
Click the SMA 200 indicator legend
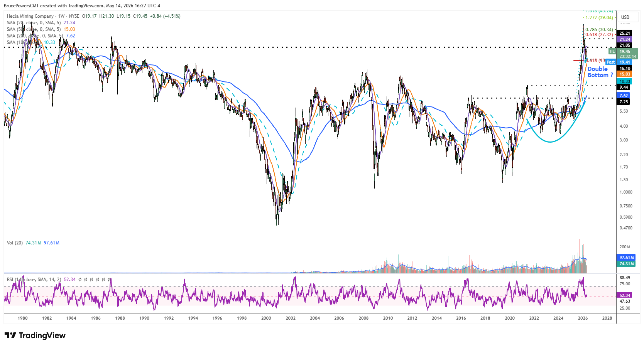coord(41,36)
